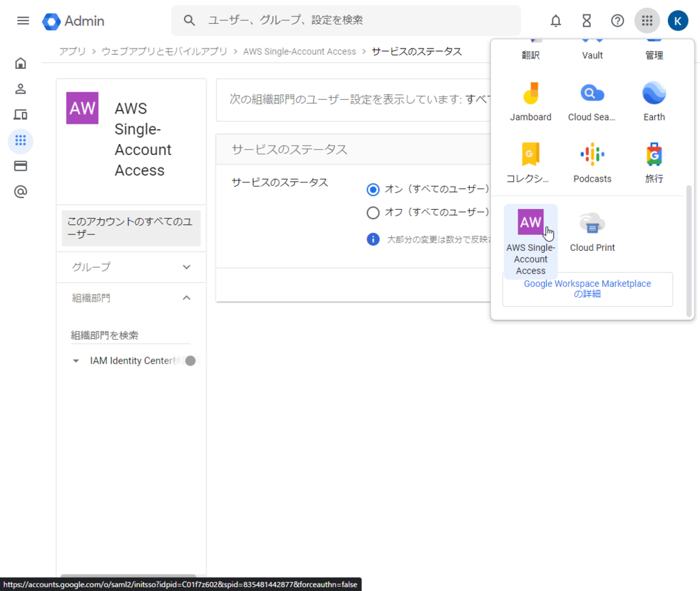The width and height of the screenshot is (700, 591).
Task: Click the 組織部門を検索 search field
Action: click(x=131, y=335)
